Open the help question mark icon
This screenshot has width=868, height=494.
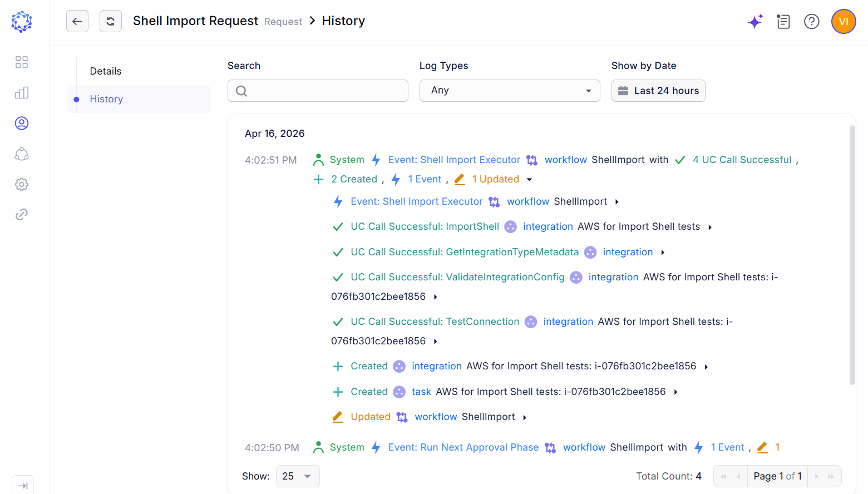pyautogui.click(x=812, y=22)
